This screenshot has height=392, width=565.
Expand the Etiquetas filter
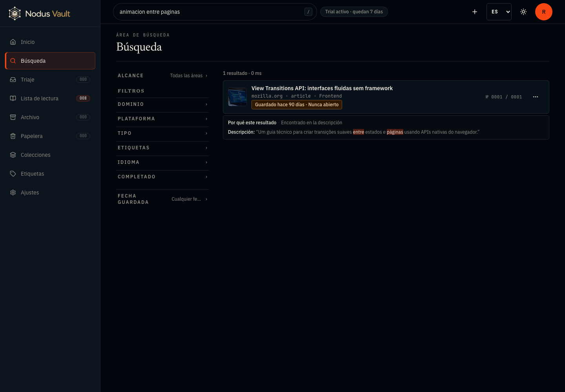coord(162,148)
